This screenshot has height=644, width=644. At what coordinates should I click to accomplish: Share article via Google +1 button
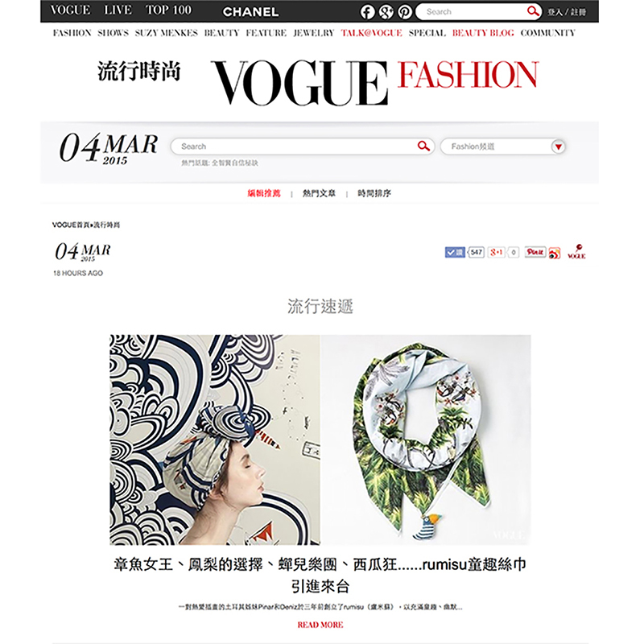pyautogui.click(x=496, y=252)
